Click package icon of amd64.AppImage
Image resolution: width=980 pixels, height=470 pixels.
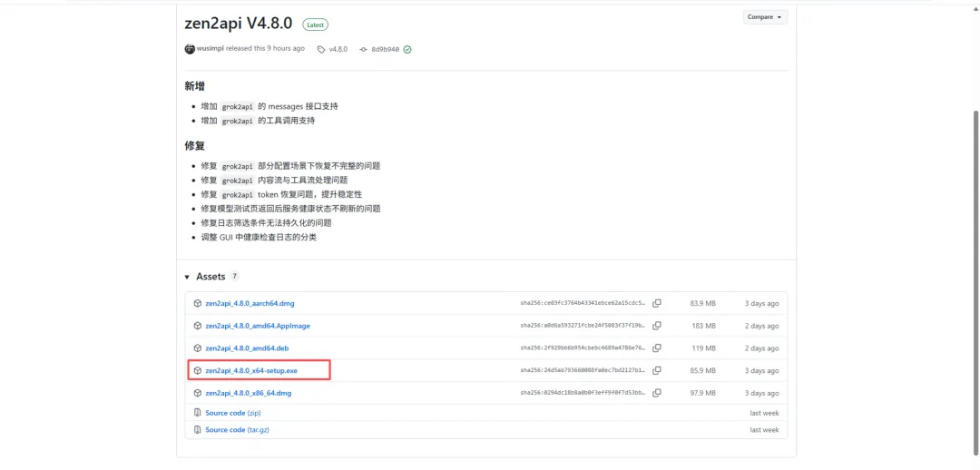pyautogui.click(x=198, y=327)
